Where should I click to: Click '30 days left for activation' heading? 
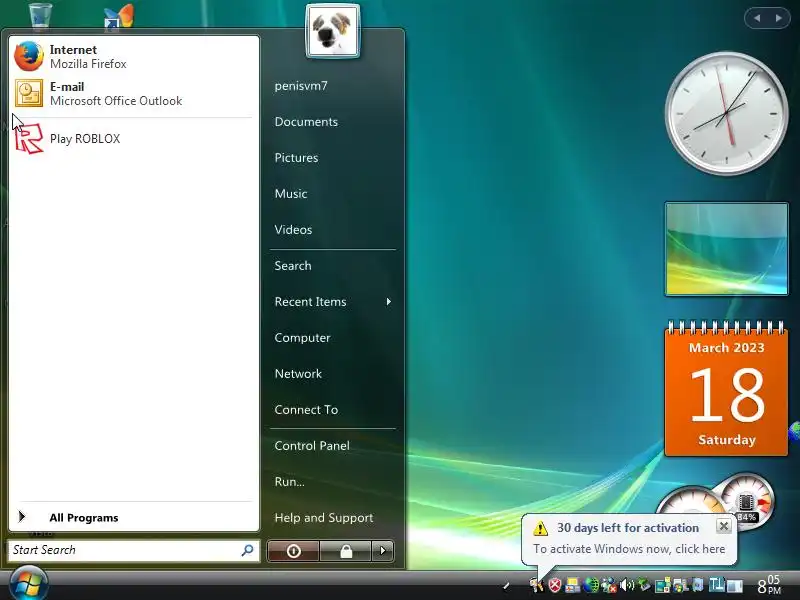click(628, 528)
